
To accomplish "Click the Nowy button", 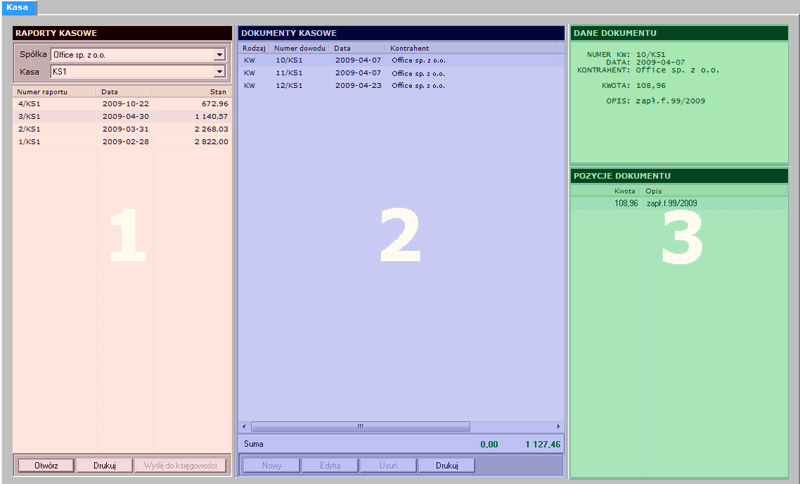I will tap(271, 465).
